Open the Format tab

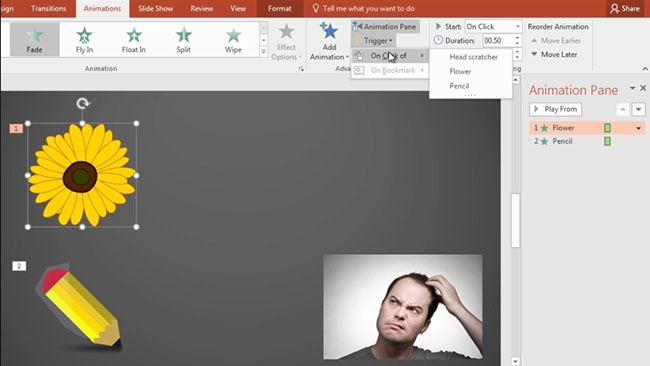point(279,8)
